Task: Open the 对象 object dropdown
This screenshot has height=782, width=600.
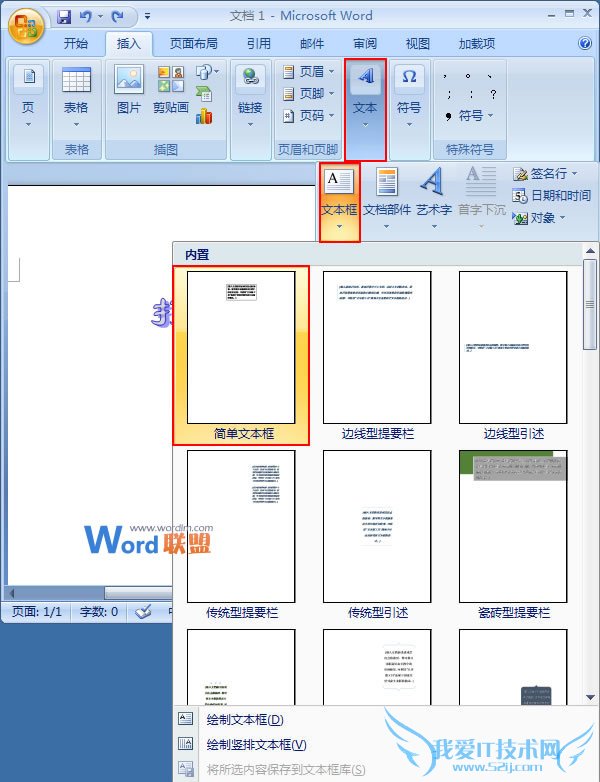Action: point(539,218)
